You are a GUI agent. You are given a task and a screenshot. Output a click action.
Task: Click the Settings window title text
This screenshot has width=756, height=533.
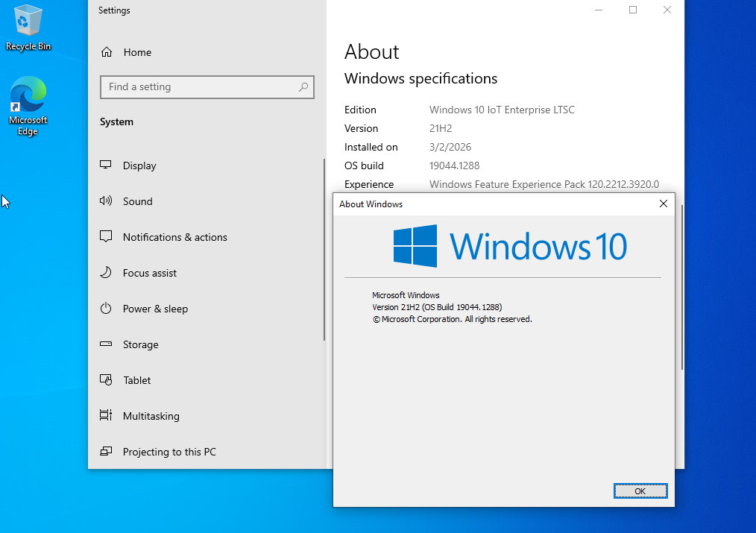[114, 10]
